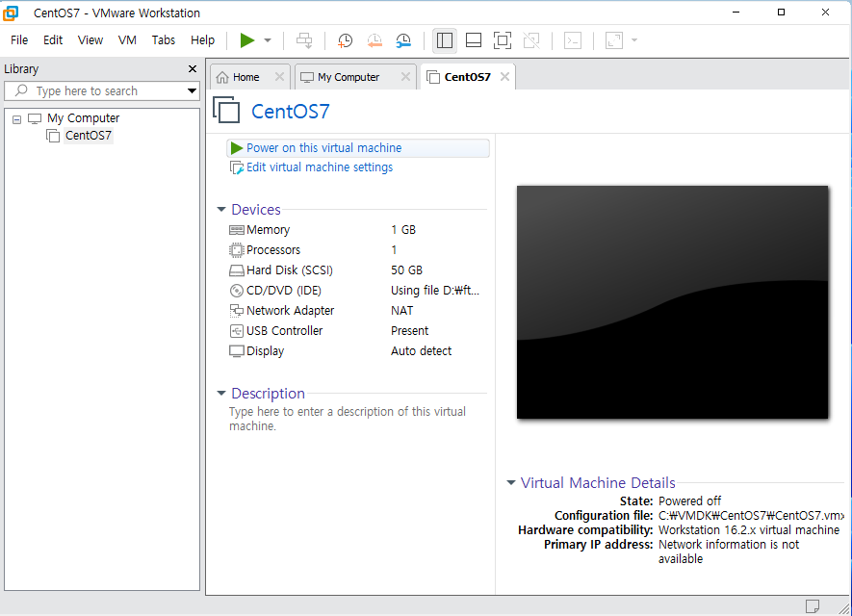The height and width of the screenshot is (616, 852).
Task: Take a snapshot of this virtual machine
Action: click(345, 40)
